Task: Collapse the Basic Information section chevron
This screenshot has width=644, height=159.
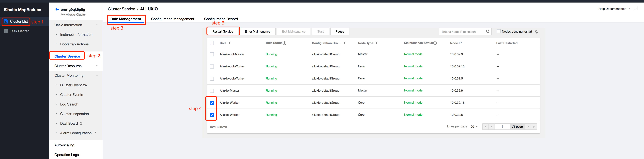Action: (x=97, y=25)
